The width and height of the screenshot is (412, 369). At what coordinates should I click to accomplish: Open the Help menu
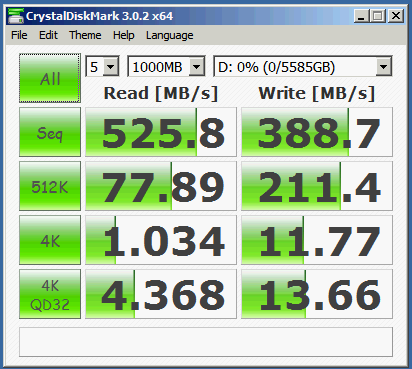pyautogui.click(x=124, y=35)
